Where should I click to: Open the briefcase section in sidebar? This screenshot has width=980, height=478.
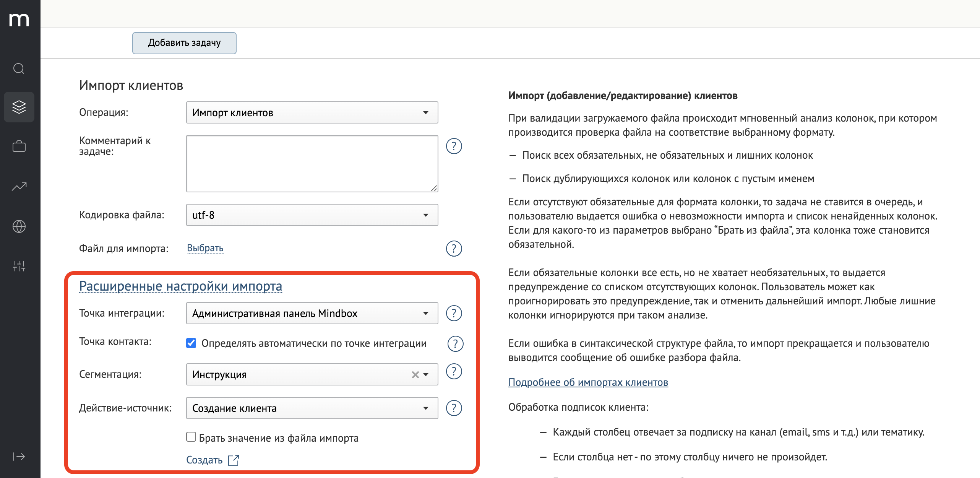click(19, 146)
